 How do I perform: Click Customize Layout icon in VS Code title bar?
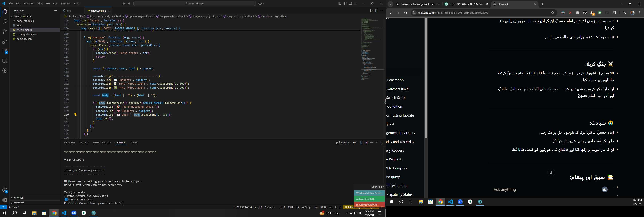(340, 3)
